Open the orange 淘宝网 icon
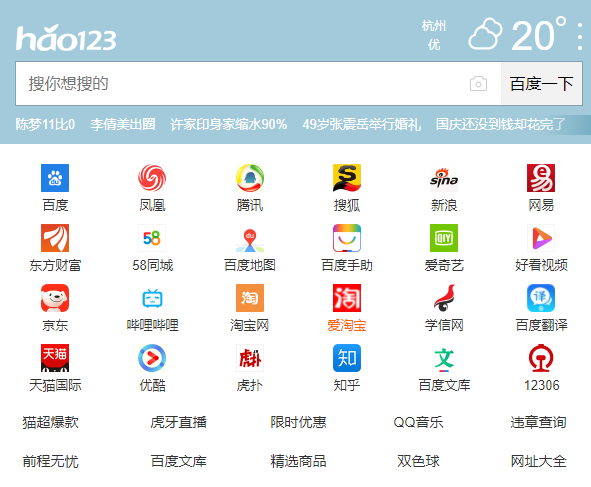 pyautogui.click(x=250, y=298)
